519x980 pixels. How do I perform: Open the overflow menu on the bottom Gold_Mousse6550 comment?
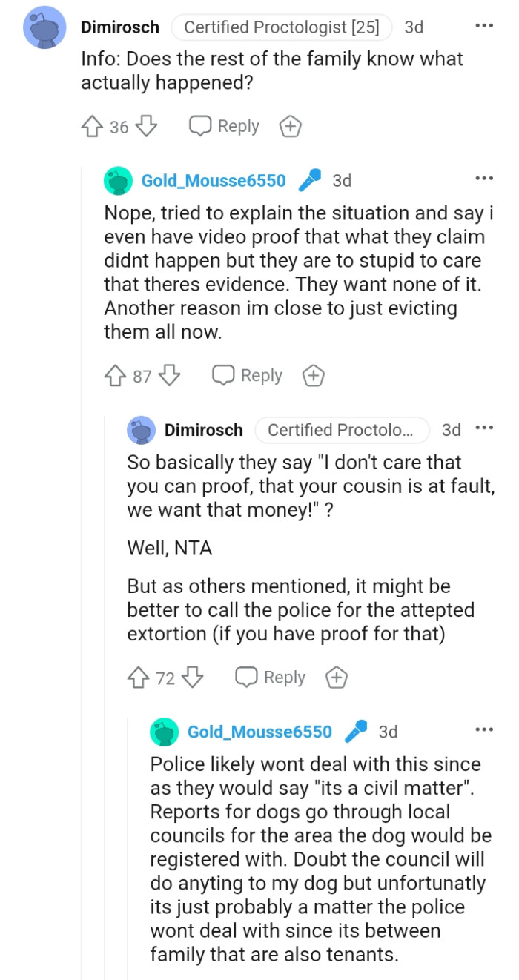click(483, 731)
